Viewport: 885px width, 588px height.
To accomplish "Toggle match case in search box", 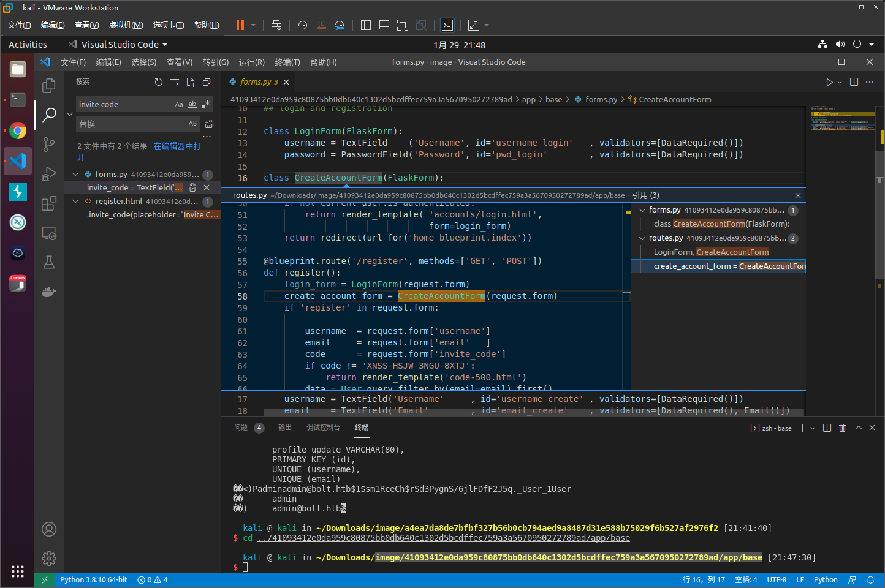I will click(x=179, y=105).
